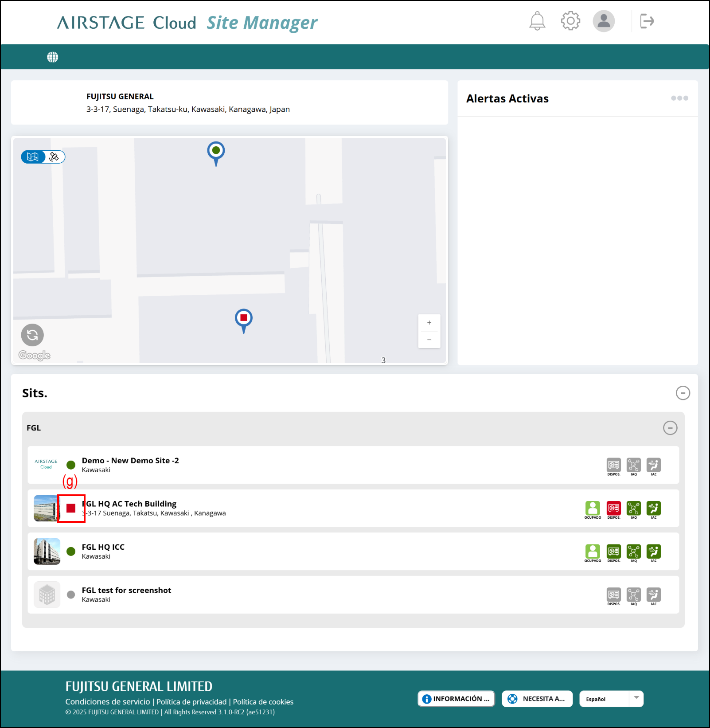
Task: Click the map zoom-in plus control
Action: tap(429, 322)
